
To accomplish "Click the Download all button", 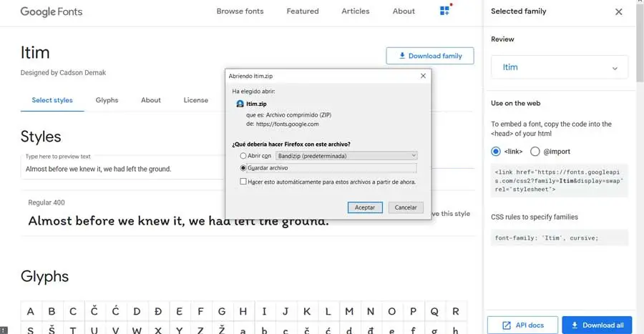I will coord(597,325).
